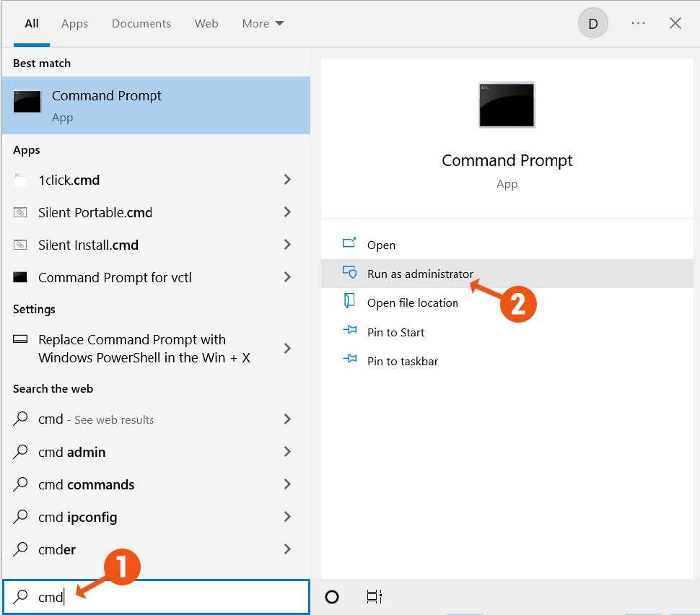Choose Pin to taskbar
This screenshot has width=700, height=615.
(x=507, y=362)
